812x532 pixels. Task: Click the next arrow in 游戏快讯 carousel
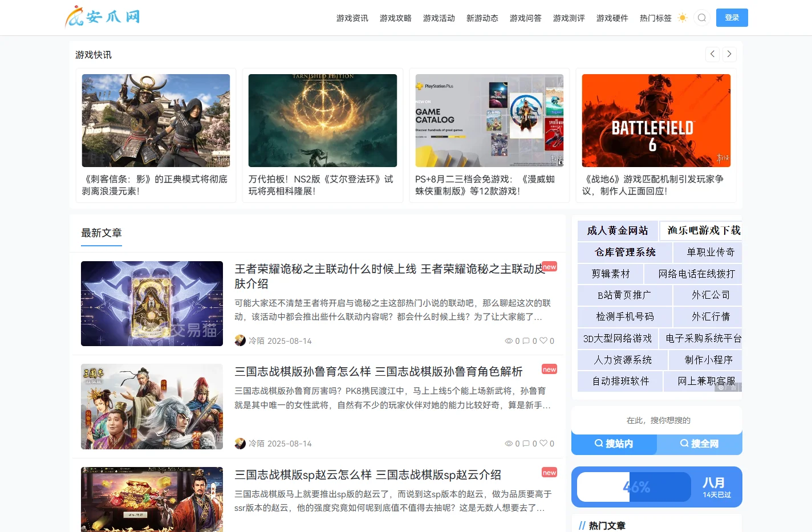click(x=729, y=54)
